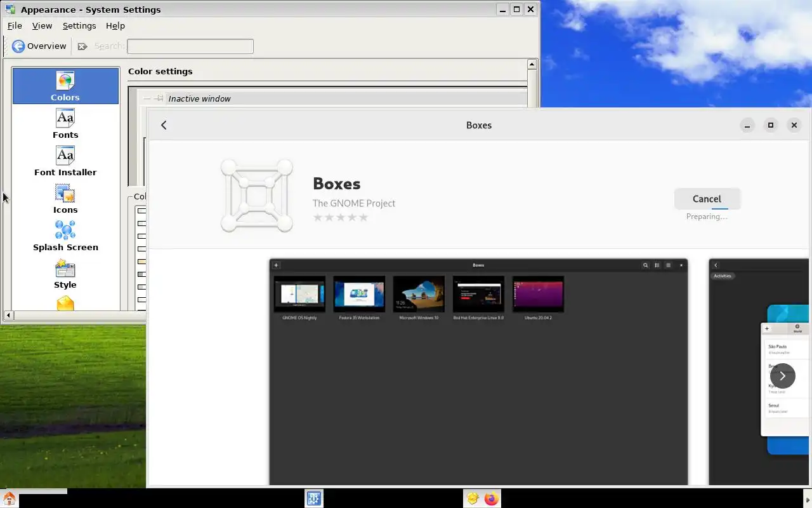Click the home icon in the taskbar
812x508 pixels.
(9, 498)
